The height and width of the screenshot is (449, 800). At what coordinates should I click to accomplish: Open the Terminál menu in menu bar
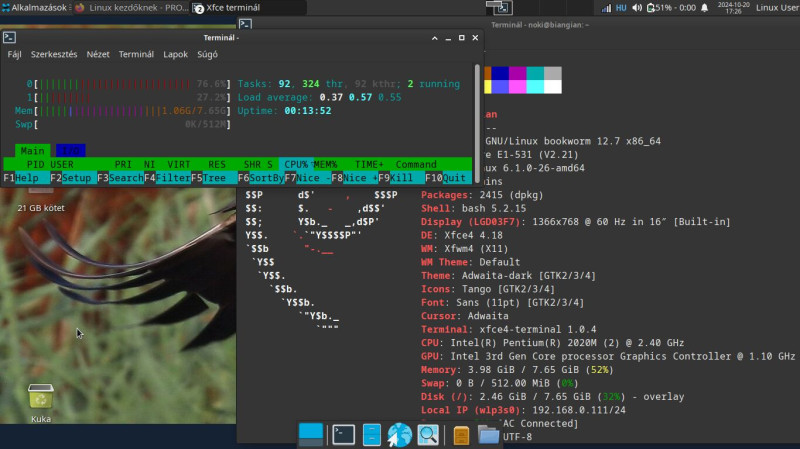pyautogui.click(x=136, y=54)
